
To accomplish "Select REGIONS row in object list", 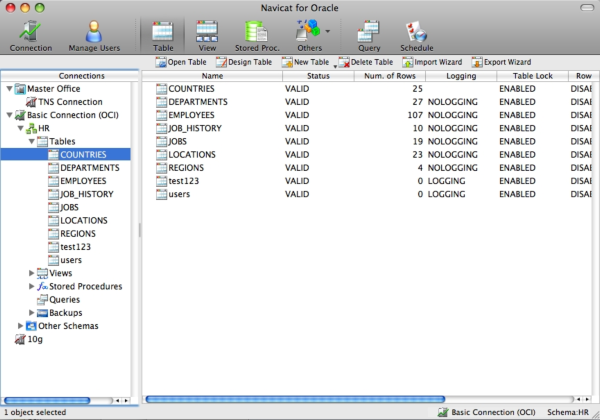I will click(x=367, y=168).
